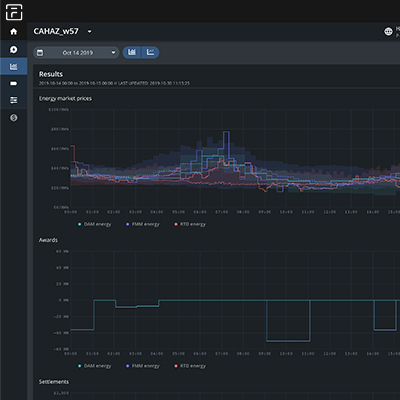Viewport: 400px width, 400px height.
Task: Click the circular coin icon in sidebar
Action: pos(14,118)
